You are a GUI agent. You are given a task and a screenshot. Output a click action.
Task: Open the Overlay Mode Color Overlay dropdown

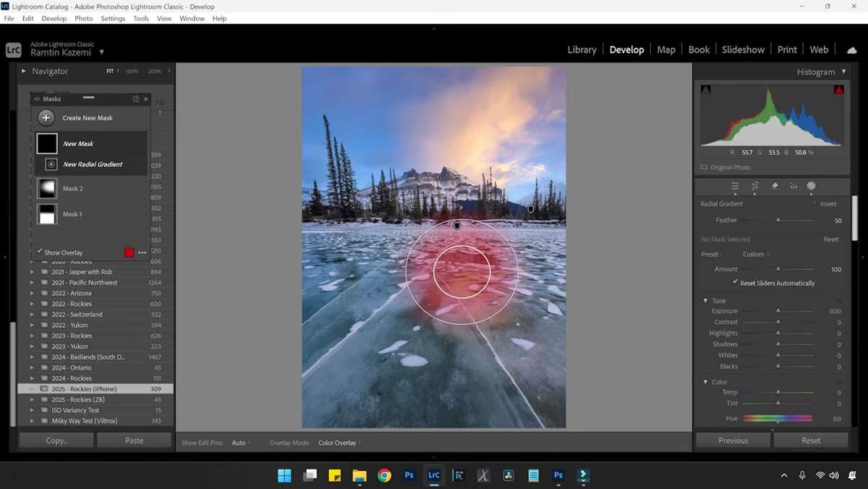339,443
